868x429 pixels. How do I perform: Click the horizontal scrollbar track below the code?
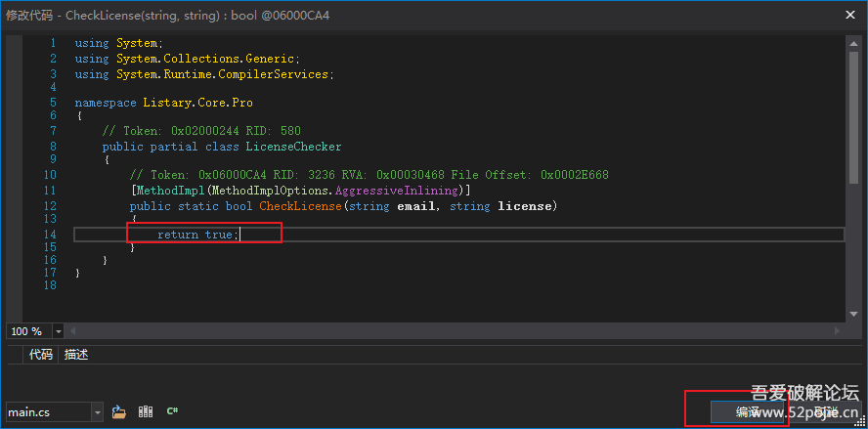coord(440,331)
